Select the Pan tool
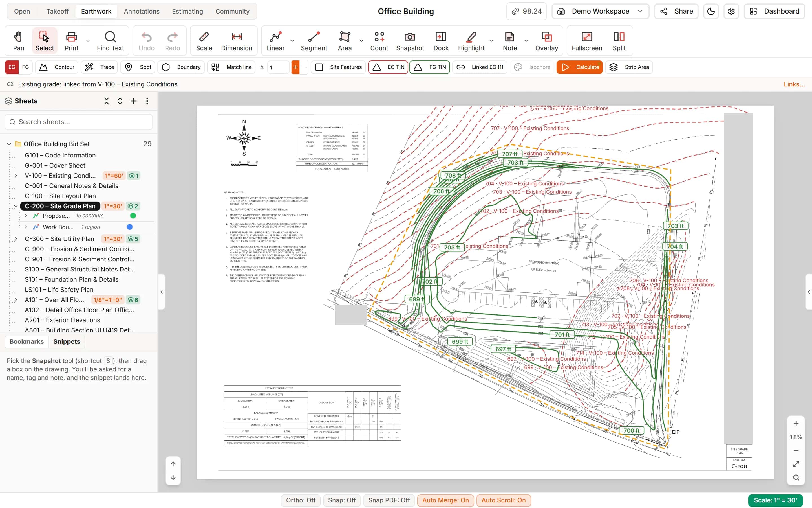This screenshot has width=812, height=508. pyautogui.click(x=18, y=41)
